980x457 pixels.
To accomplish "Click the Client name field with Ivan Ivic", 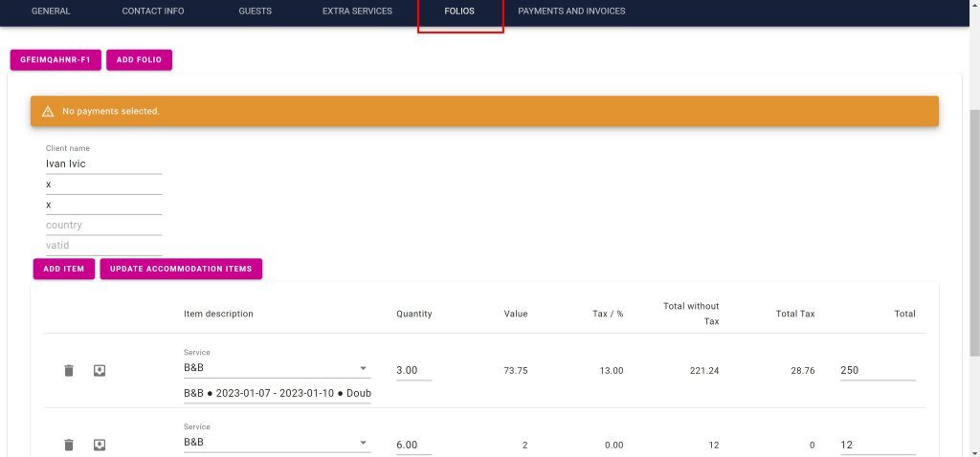I will click(x=103, y=163).
